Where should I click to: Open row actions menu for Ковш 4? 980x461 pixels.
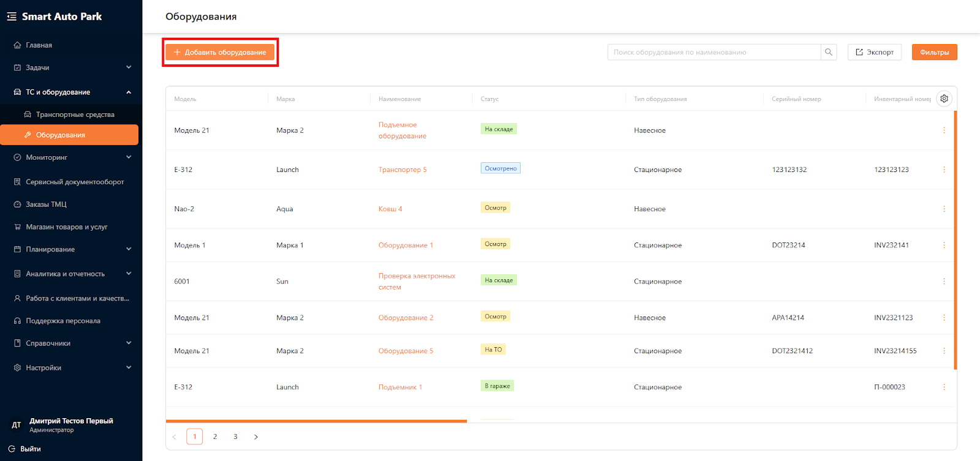pyautogui.click(x=944, y=209)
